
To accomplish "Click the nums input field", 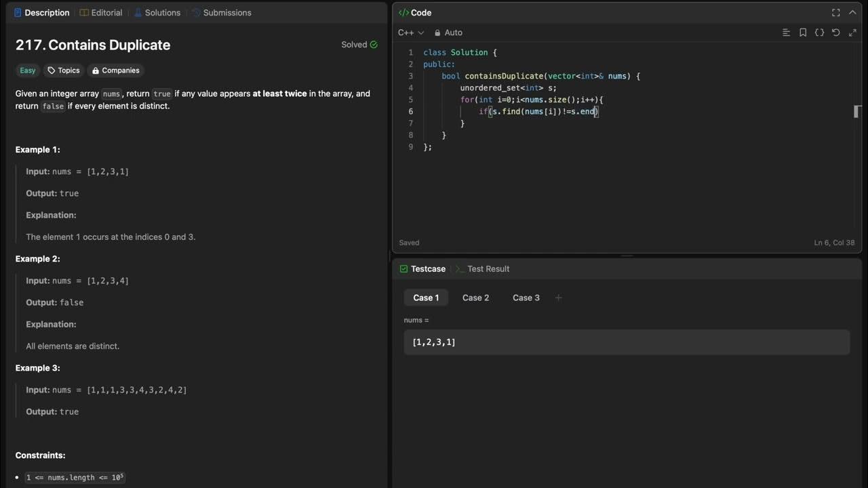I will coord(626,342).
